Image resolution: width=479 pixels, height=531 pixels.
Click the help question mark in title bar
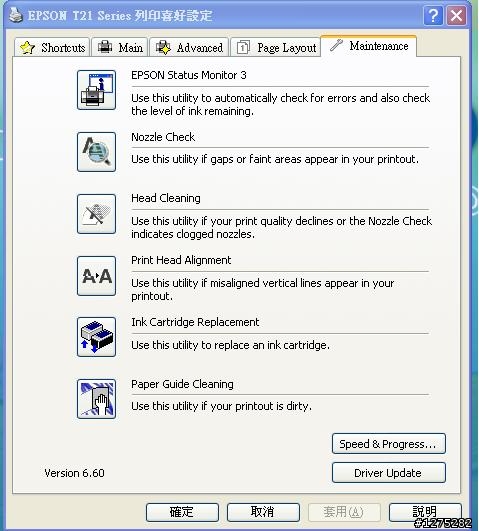433,16
